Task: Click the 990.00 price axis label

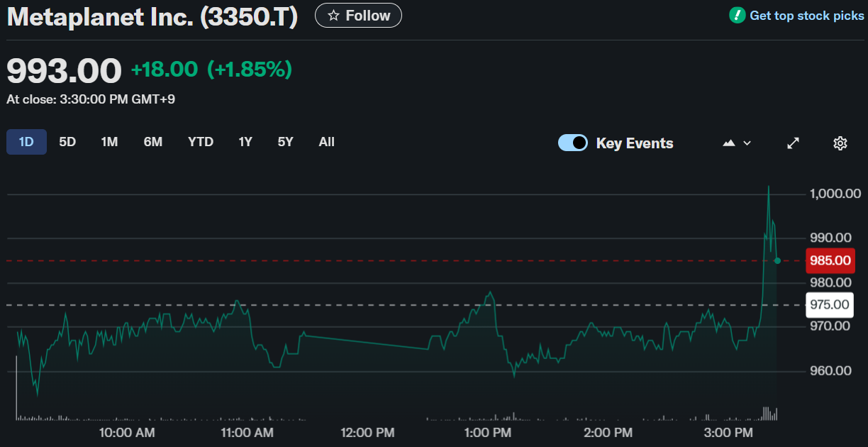Action: point(830,238)
